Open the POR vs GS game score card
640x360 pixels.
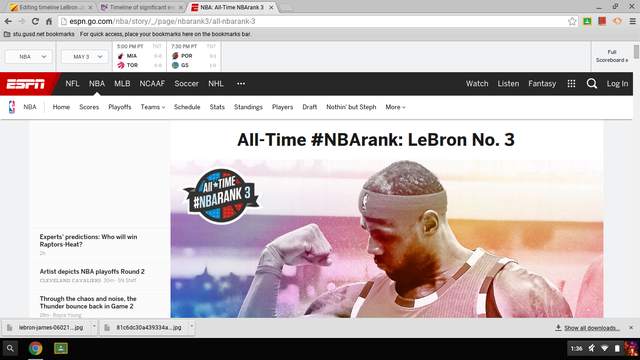[193, 56]
